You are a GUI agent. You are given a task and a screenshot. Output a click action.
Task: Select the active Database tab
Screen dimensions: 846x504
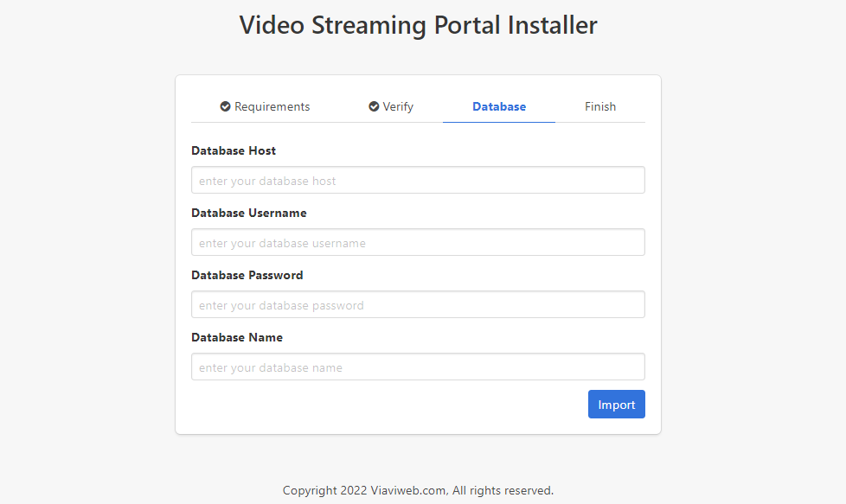(x=499, y=107)
